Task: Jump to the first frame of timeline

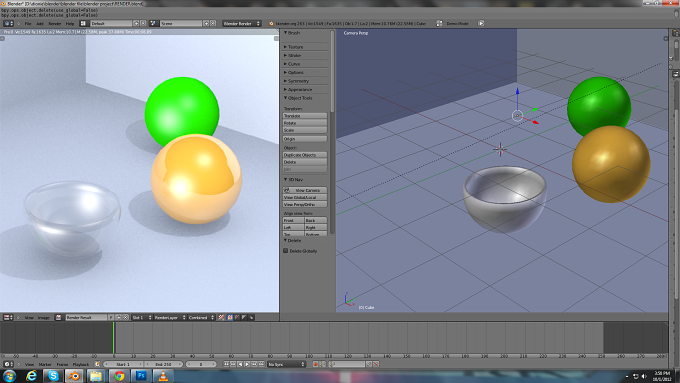Action: pyautogui.click(x=226, y=364)
